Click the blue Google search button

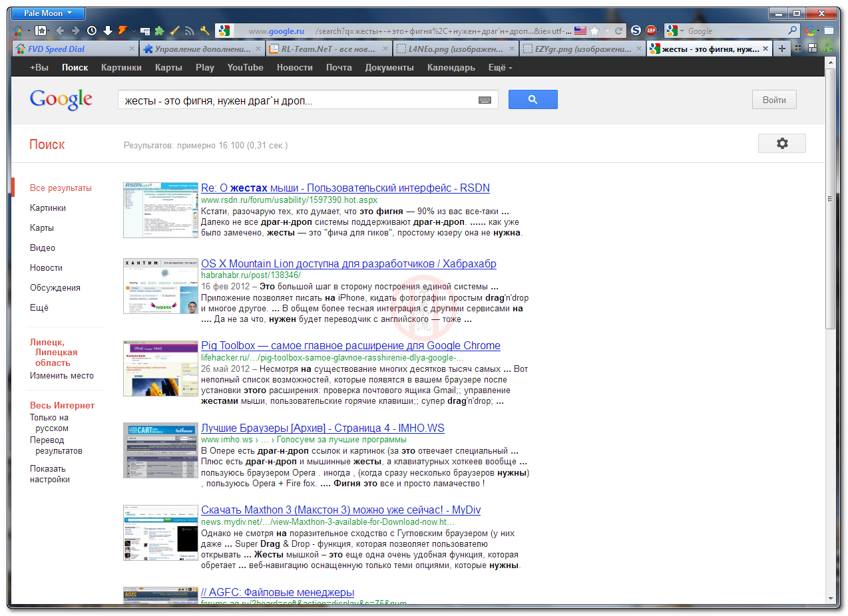point(532,100)
